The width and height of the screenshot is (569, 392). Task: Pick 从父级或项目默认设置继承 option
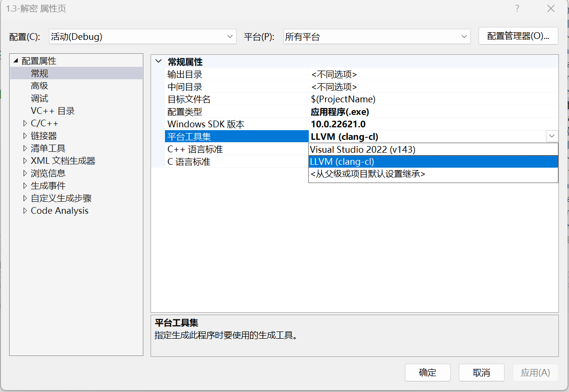(x=367, y=174)
